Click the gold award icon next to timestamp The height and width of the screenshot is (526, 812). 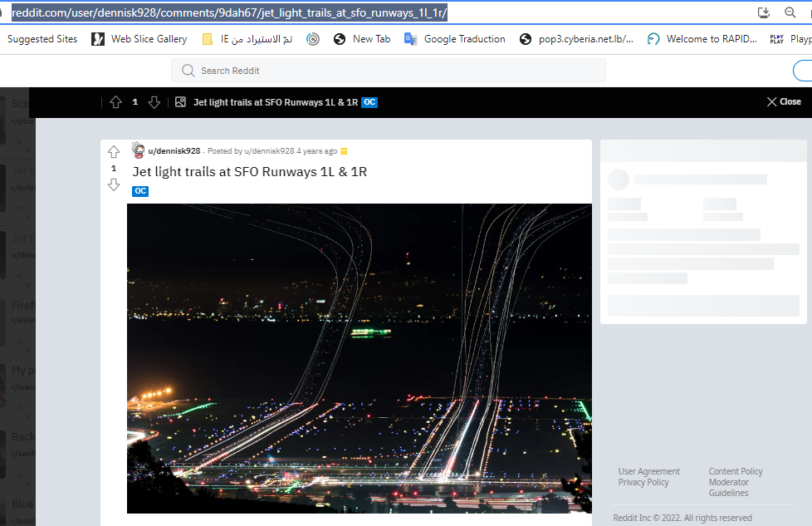tap(345, 151)
